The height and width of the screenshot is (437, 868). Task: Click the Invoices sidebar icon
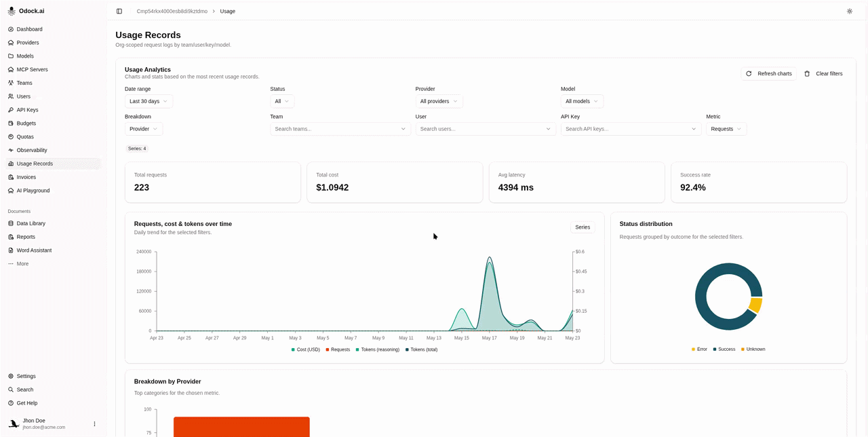click(11, 177)
